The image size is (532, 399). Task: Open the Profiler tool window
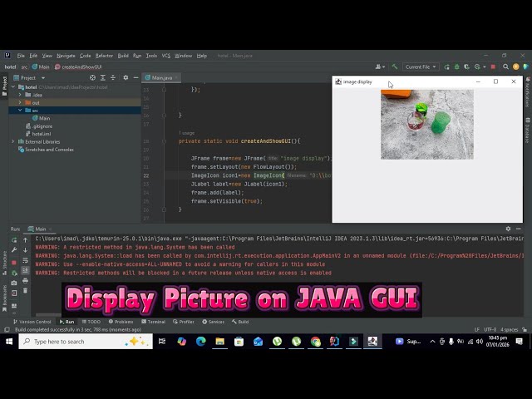click(183, 322)
